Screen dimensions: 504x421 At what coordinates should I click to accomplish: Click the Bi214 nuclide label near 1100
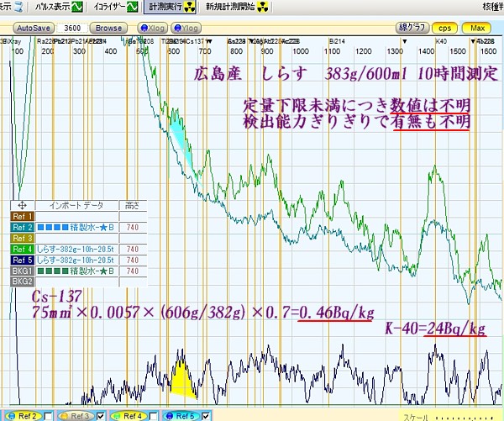(x=337, y=41)
